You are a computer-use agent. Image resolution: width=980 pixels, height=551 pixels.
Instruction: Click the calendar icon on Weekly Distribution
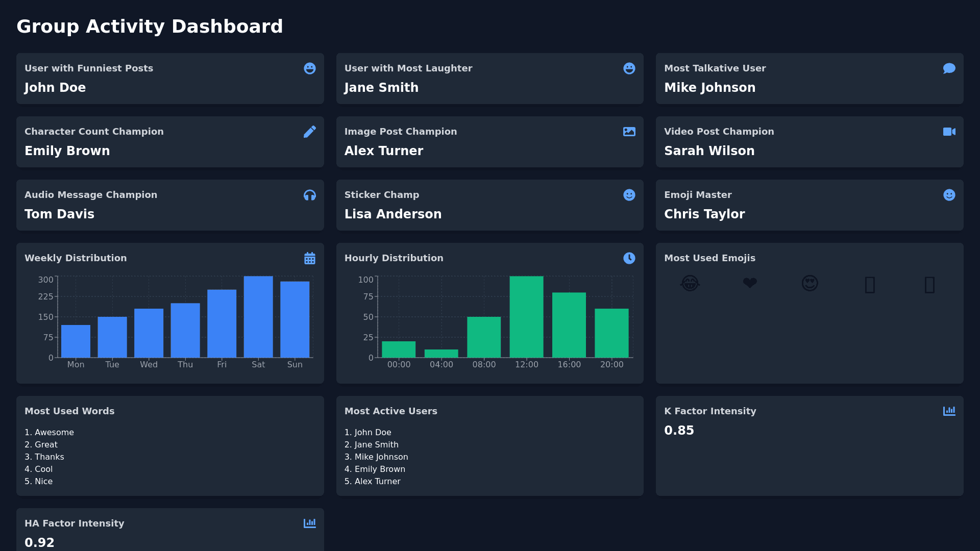coord(309,258)
